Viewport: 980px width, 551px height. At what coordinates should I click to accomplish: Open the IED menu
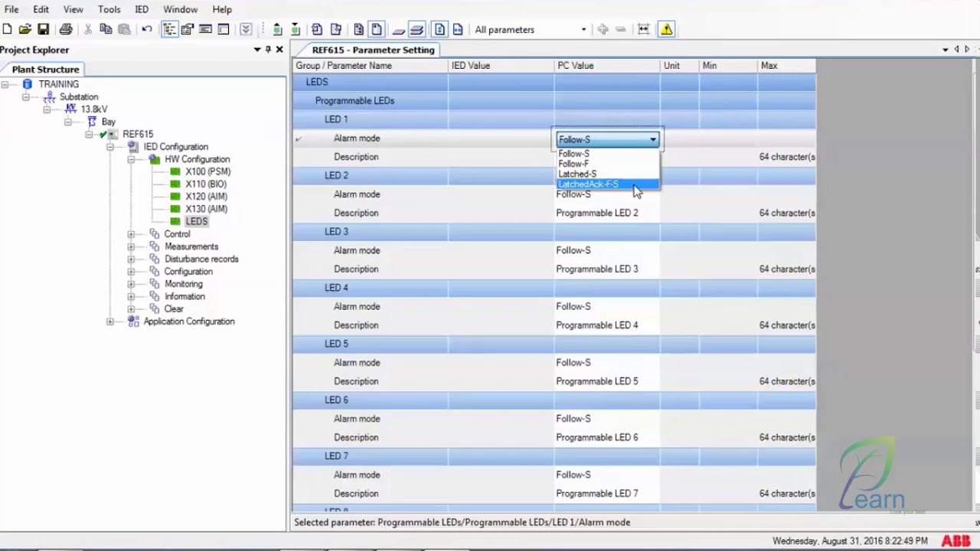(x=142, y=9)
